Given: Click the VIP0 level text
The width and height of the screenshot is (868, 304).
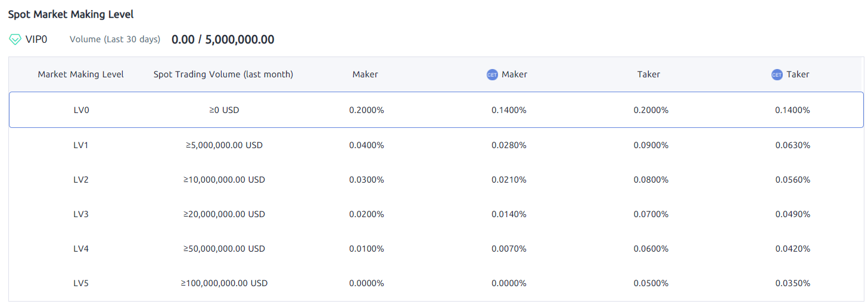Looking at the screenshot, I should (36, 40).
